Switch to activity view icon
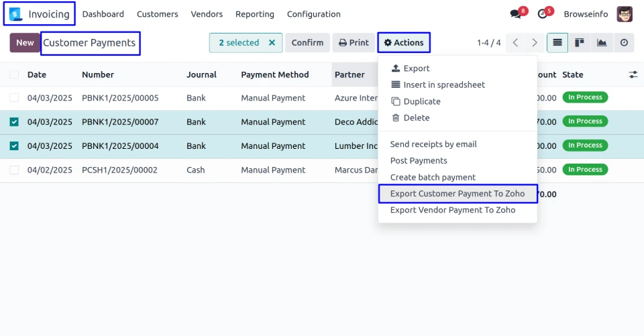Image resolution: width=644 pixels, height=336 pixels. (x=624, y=43)
